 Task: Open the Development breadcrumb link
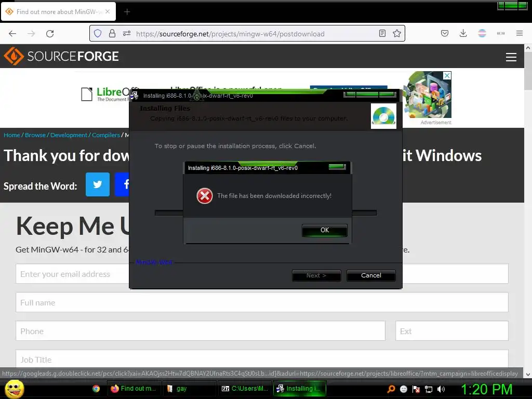pos(69,135)
